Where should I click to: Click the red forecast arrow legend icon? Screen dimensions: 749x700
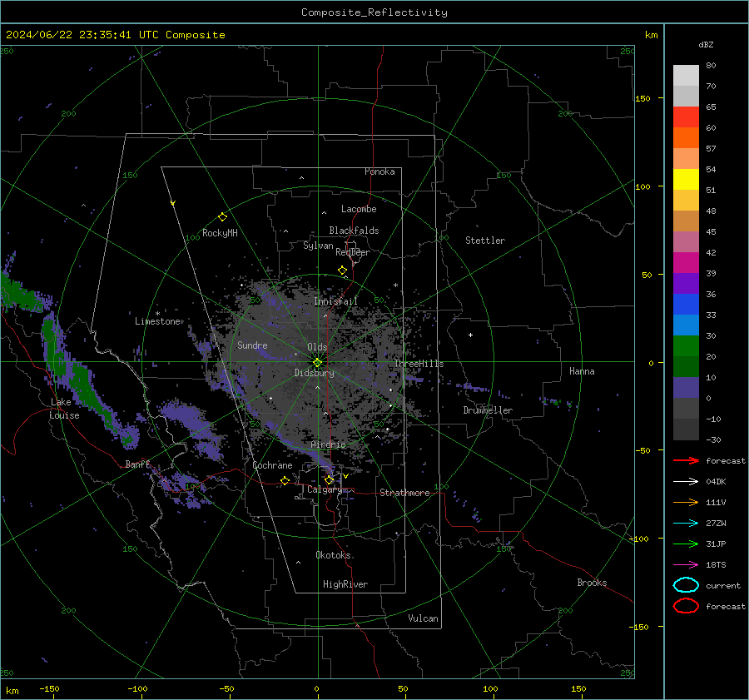pos(686,460)
